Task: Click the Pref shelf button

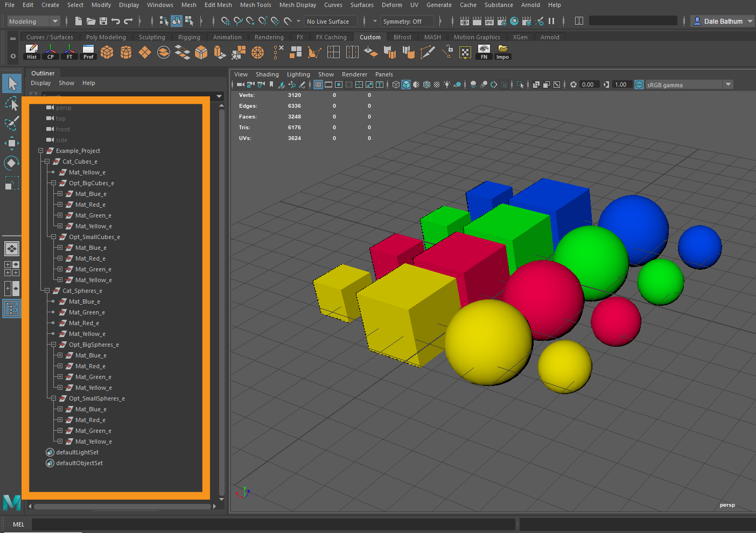Action: coord(88,52)
